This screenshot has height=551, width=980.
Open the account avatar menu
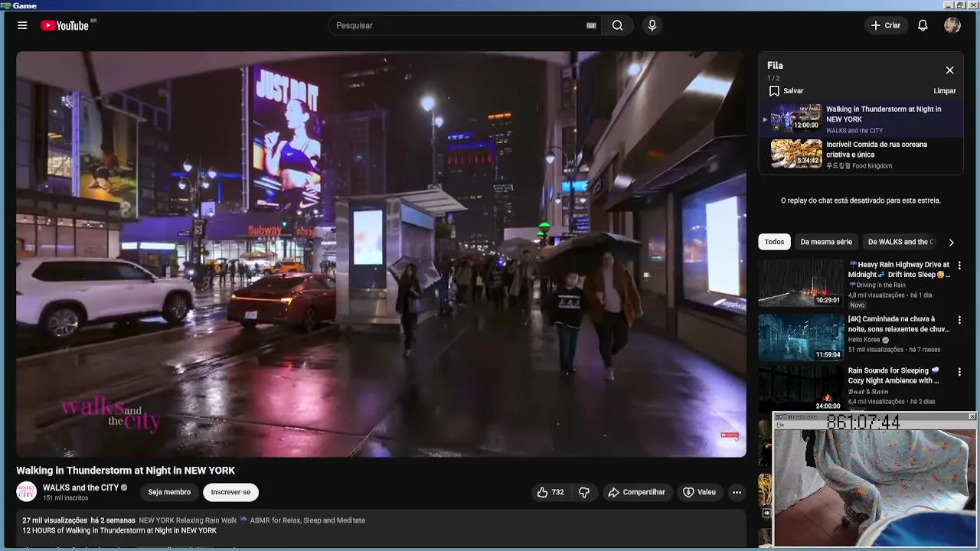click(x=952, y=25)
